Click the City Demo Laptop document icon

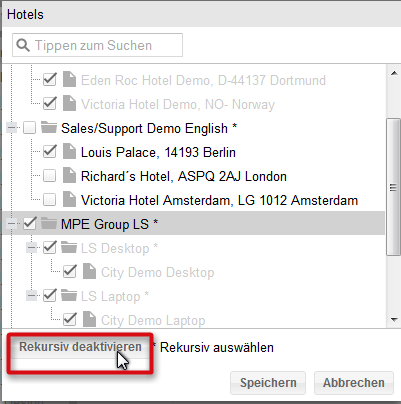89,319
